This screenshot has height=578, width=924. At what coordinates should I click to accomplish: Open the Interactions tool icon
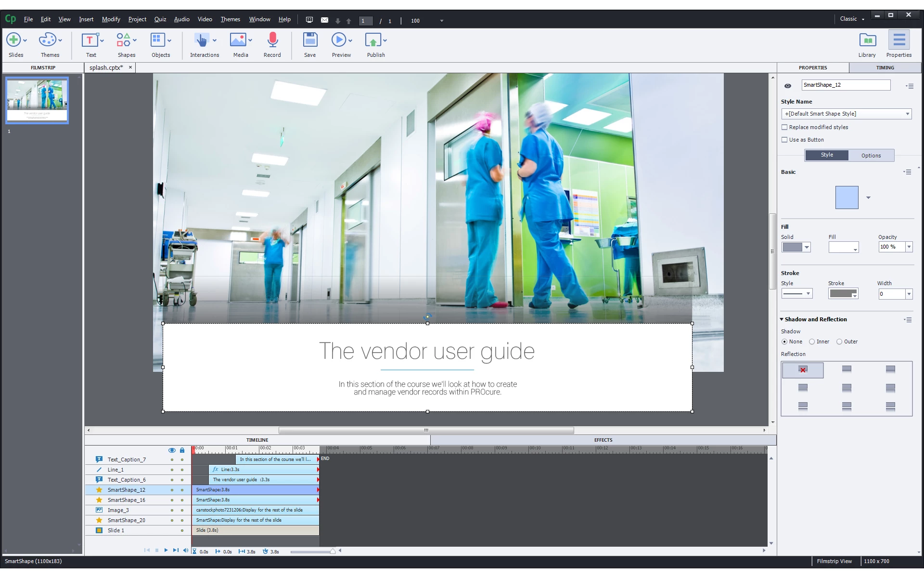coord(202,40)
